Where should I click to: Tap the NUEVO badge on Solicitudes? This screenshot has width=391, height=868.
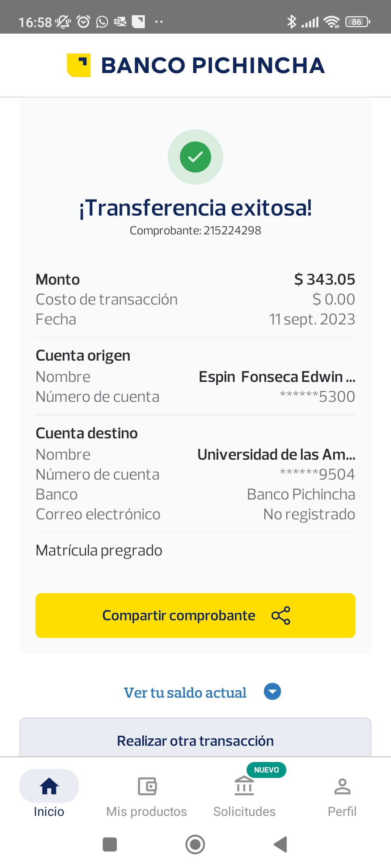click(x=266, y=770)
